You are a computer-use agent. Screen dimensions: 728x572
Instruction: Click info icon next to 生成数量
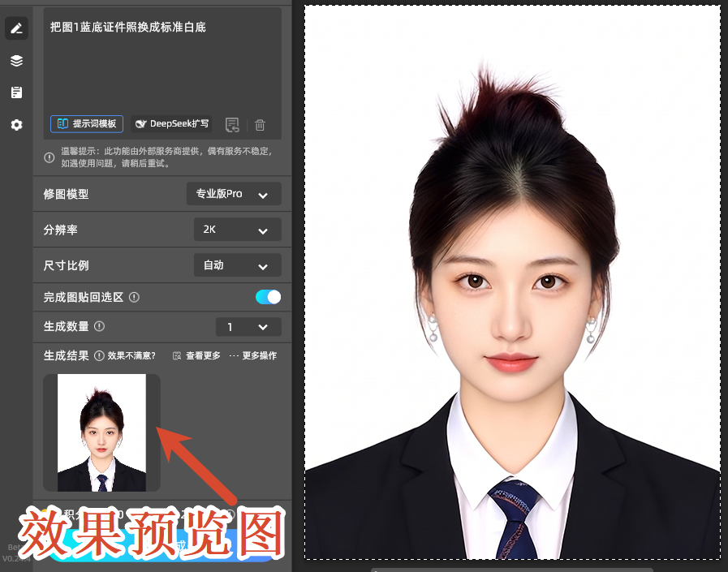(x=99, y=326)
